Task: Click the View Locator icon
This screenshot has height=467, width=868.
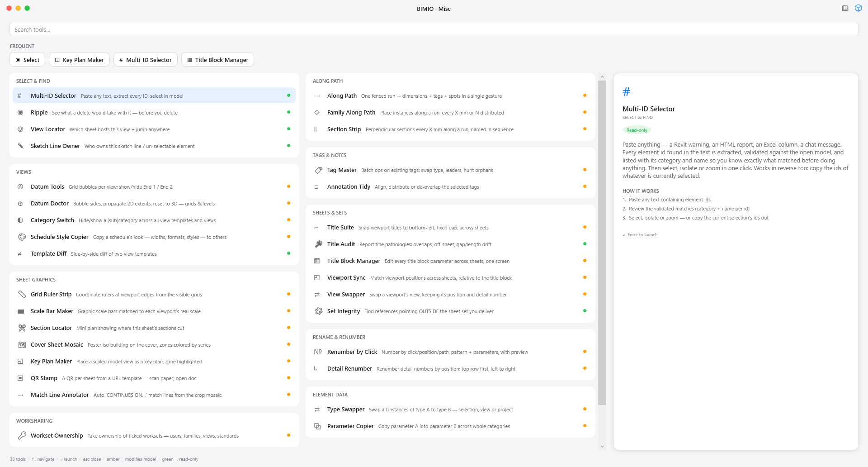Action: coord(20,129)
